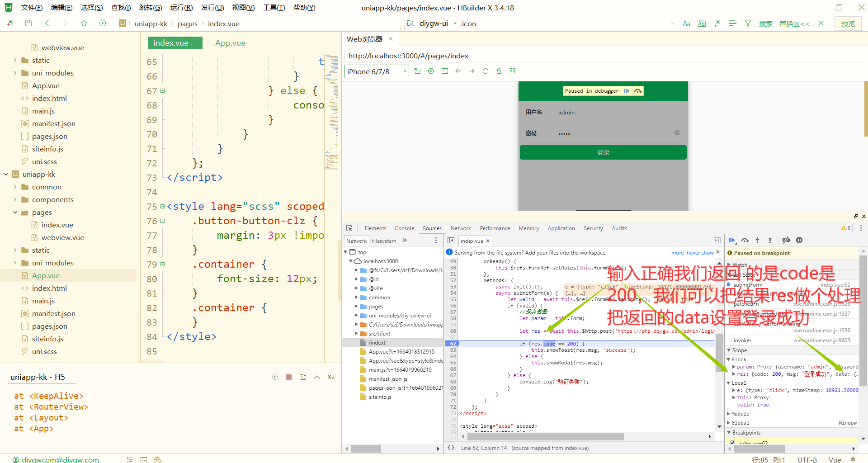This screenshot has width=868, height=463.
Task: Click navigate back arrow in toolbar
Action: [x=47, y=23]
